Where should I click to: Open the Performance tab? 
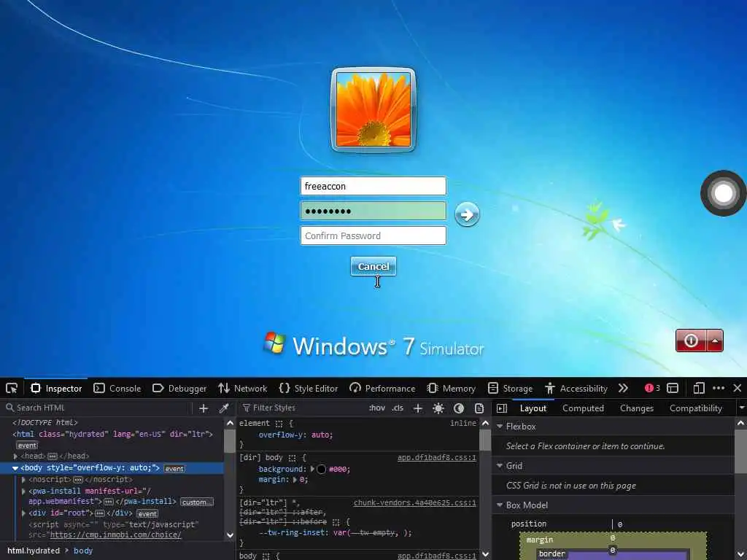click(x=382, y=389)
